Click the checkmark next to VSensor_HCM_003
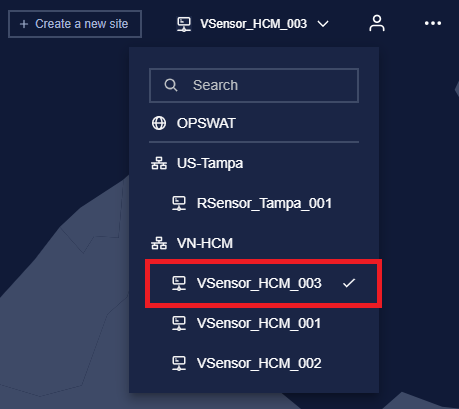The width and height of the screenshot is (459, 409). click(x=349, y=283)
